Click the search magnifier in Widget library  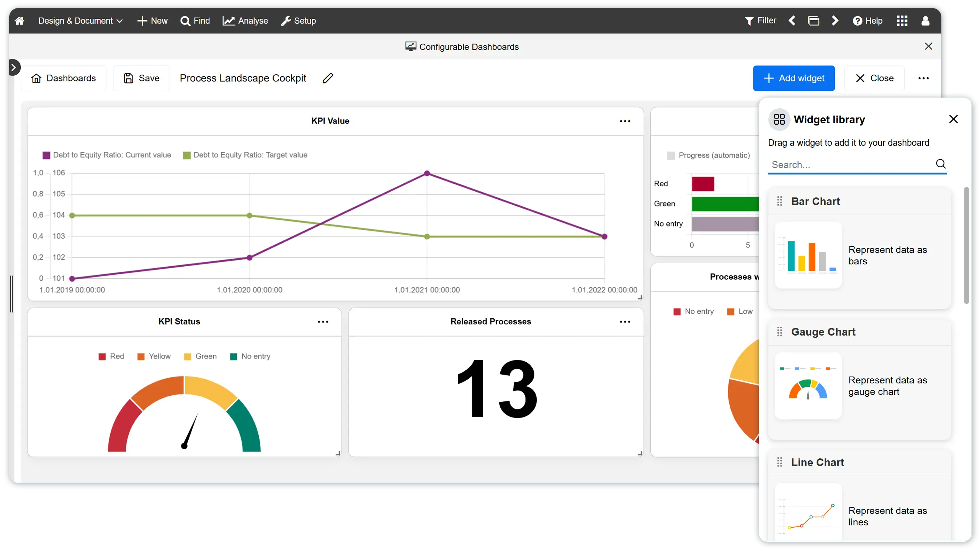click(941, 164)
